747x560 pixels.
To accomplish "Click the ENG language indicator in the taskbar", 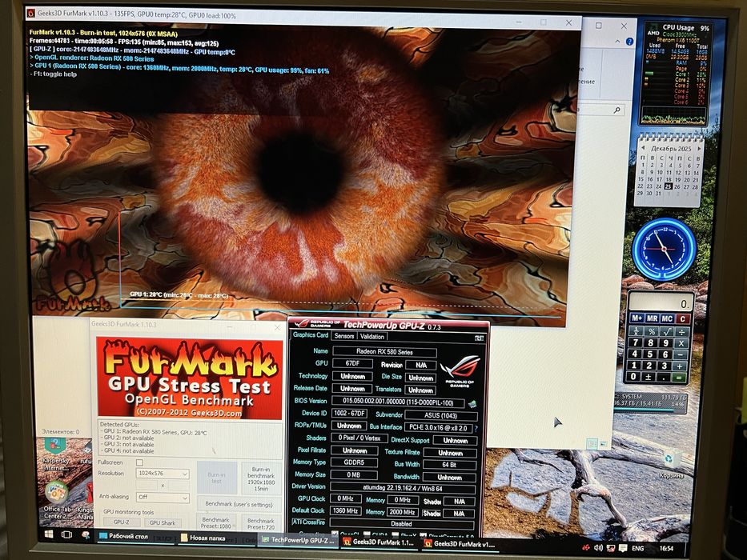I will (637, 549).
